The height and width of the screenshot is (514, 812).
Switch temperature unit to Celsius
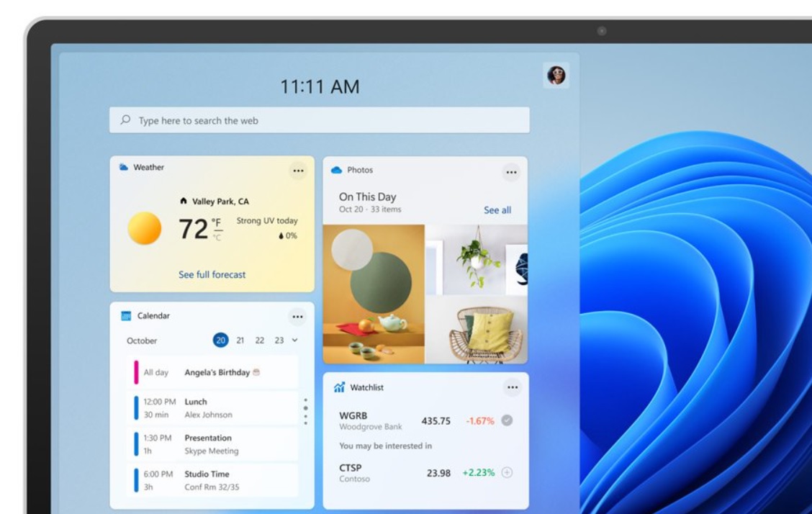(217, 238)
